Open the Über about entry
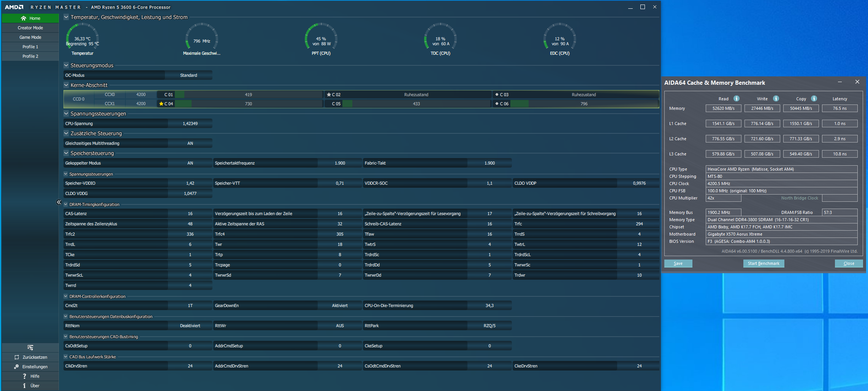 pos(30,386)
